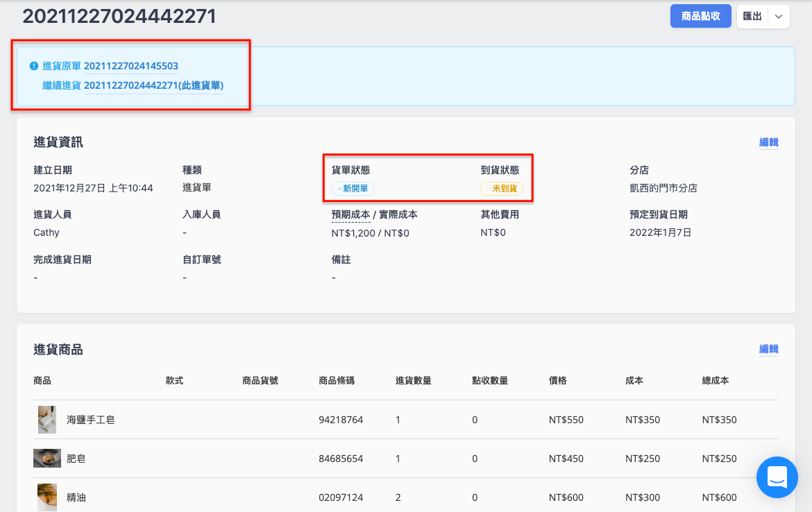This screenshot has width=812, height=512.
Task: Click cost NT$300 in 精油 row
Action: pyautogui.click(x=643, y=497)
